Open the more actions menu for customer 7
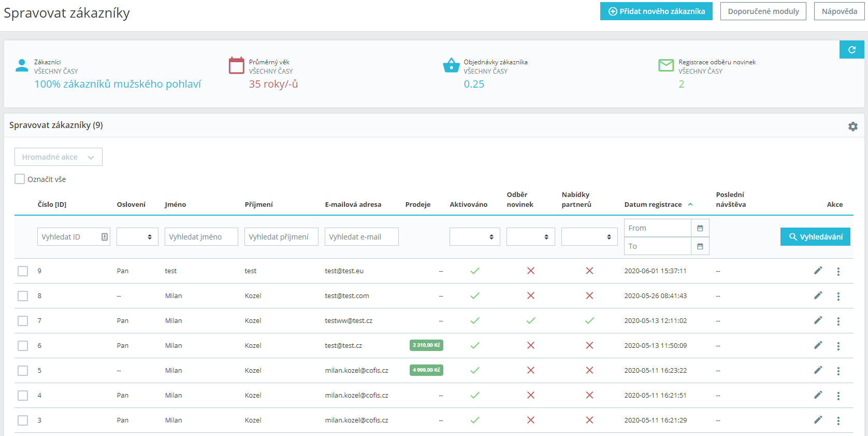The image size is (868, 436). pos(838,321)
